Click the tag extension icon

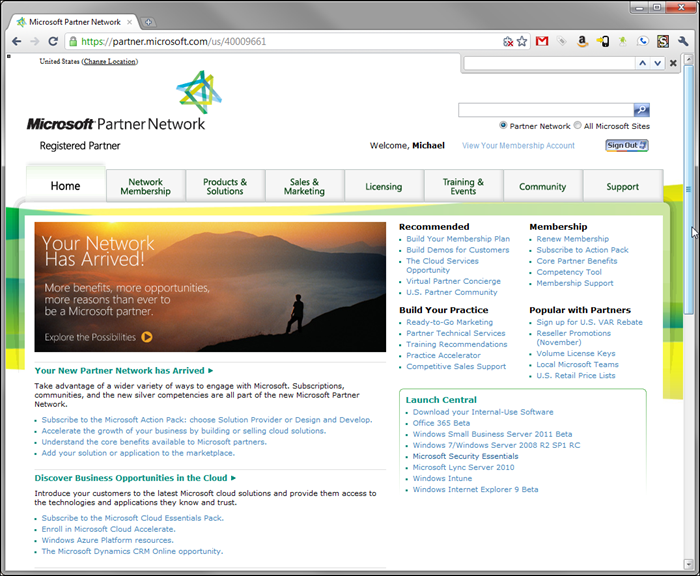562,42
